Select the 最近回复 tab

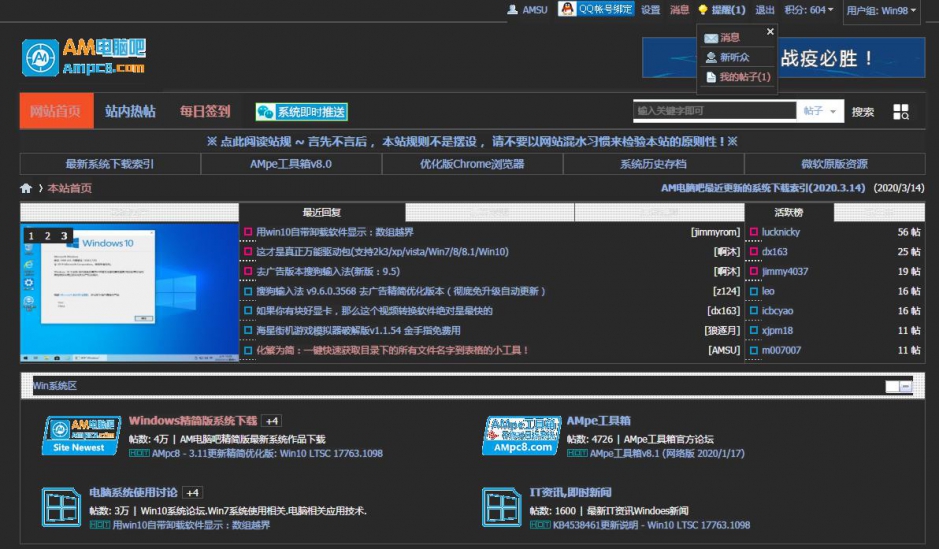pos(322,212)
